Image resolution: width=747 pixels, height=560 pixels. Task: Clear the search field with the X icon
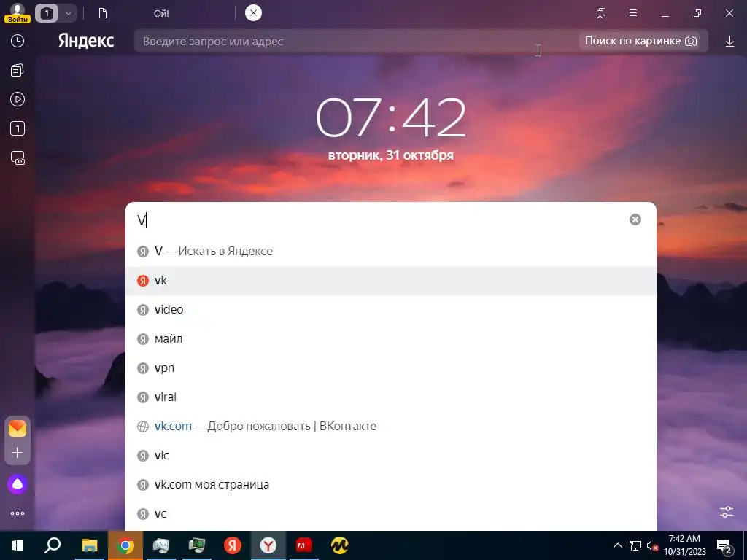pyautogui.click(x=635, y=219)
